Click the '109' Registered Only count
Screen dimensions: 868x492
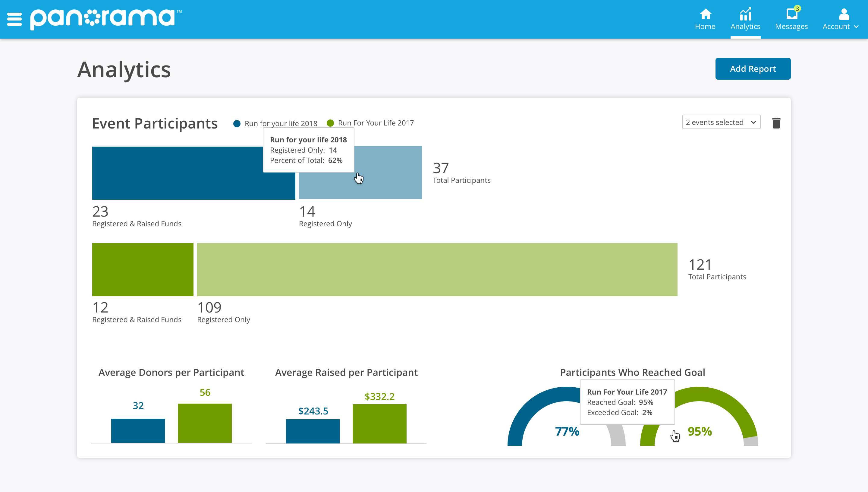209,307
